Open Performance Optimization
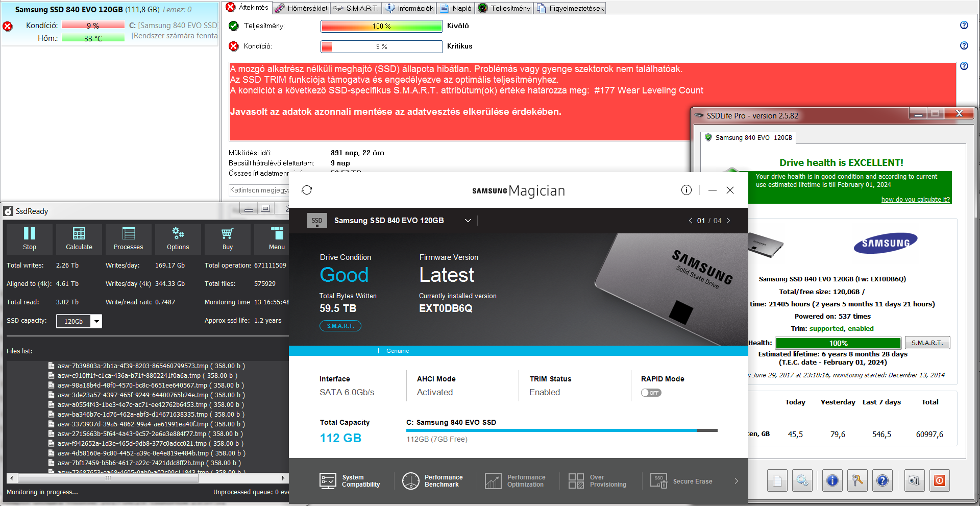 515,481
